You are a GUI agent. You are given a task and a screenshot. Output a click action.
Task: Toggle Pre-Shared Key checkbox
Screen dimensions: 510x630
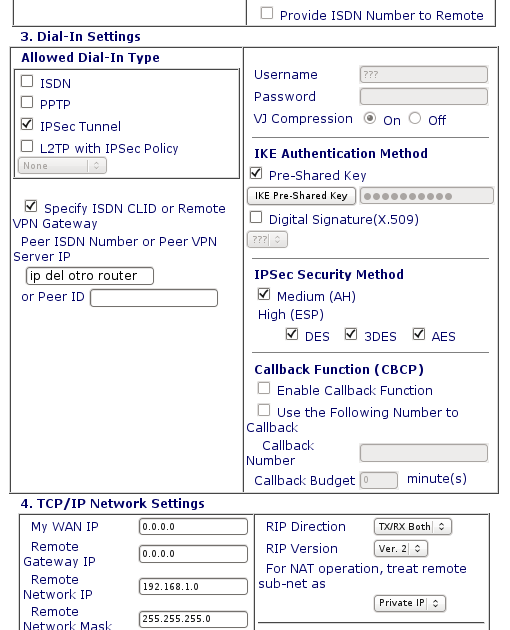[256, 173]
